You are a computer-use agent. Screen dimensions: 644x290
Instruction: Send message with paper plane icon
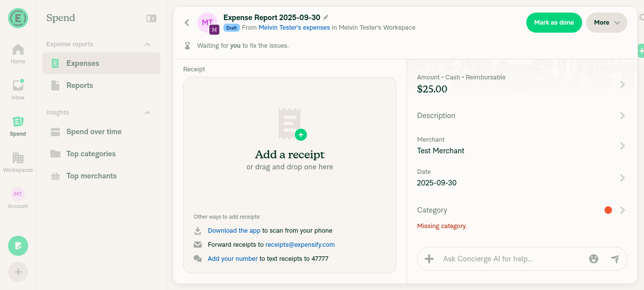pos(615,259)
